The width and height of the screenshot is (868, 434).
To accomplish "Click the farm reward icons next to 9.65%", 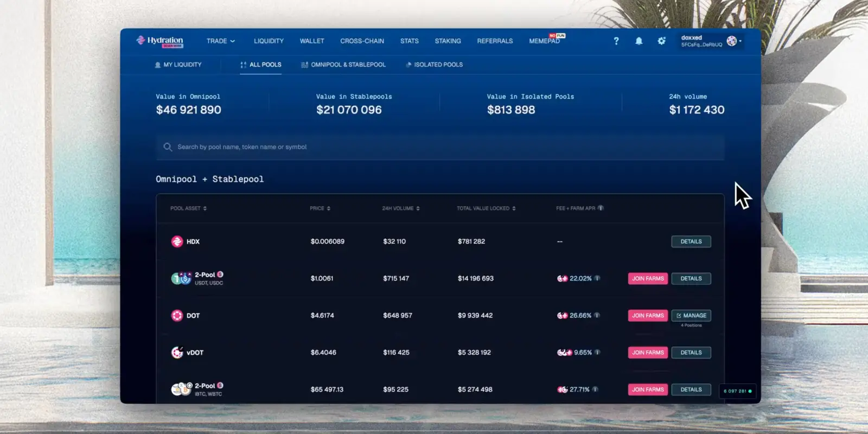I will [564, 352].
